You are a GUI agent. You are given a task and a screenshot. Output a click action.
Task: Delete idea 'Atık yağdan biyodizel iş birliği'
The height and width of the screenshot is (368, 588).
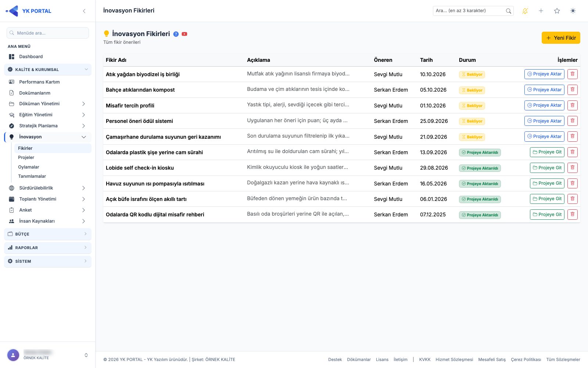573,74
